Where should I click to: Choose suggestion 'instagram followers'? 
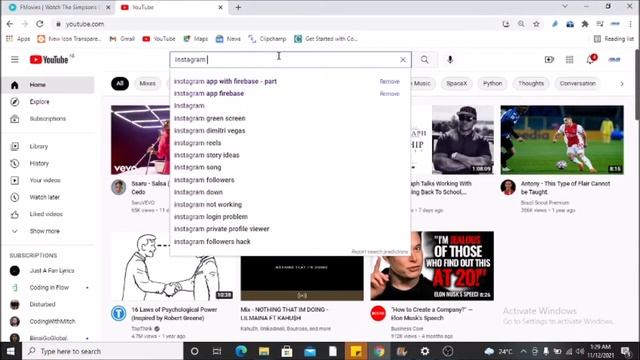[290, 180]
